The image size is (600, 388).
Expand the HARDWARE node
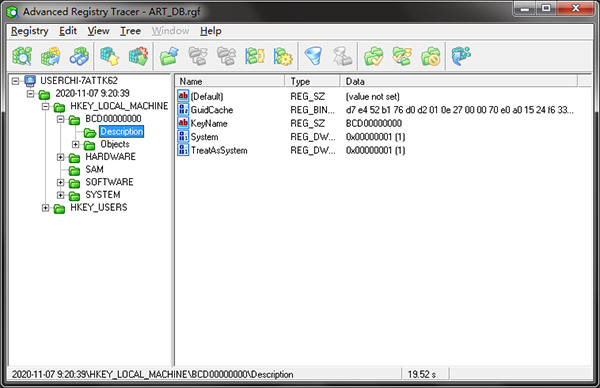pos(60,157)
